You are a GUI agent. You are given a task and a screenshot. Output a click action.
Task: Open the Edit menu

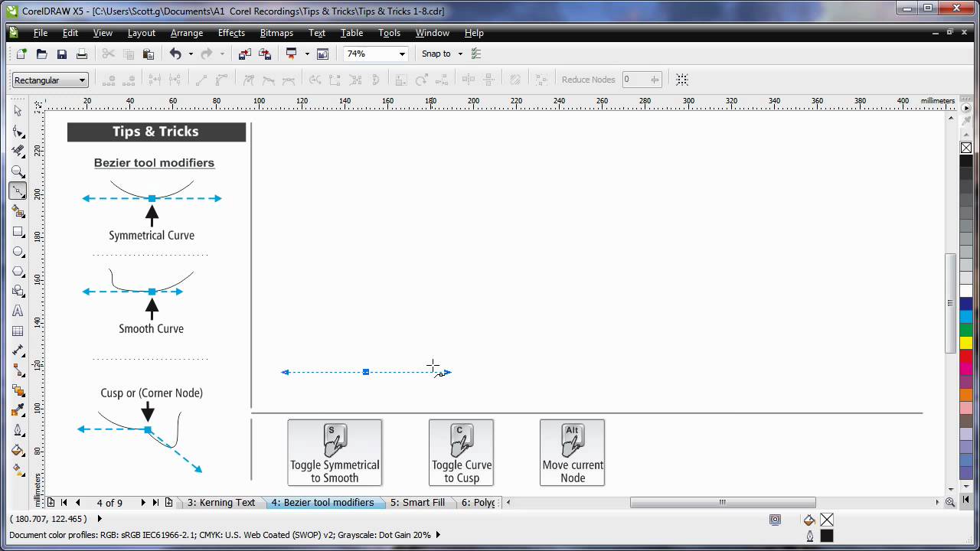[70, 33]
